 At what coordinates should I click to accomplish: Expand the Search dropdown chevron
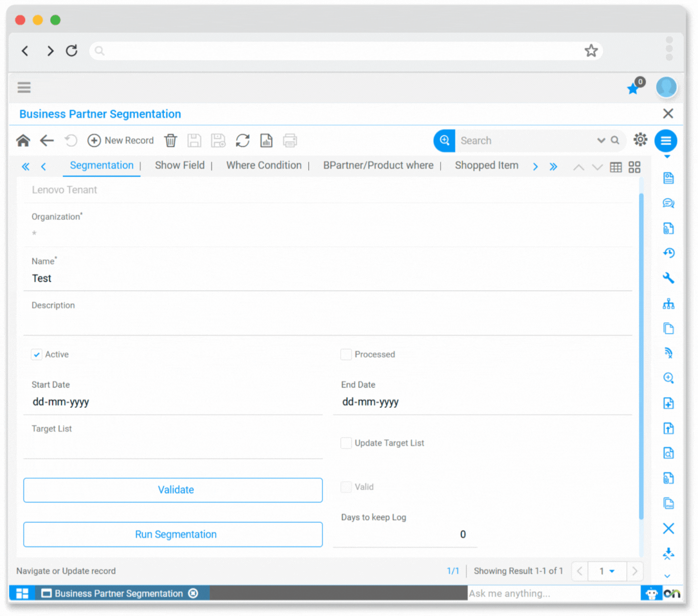pos(601,141)
